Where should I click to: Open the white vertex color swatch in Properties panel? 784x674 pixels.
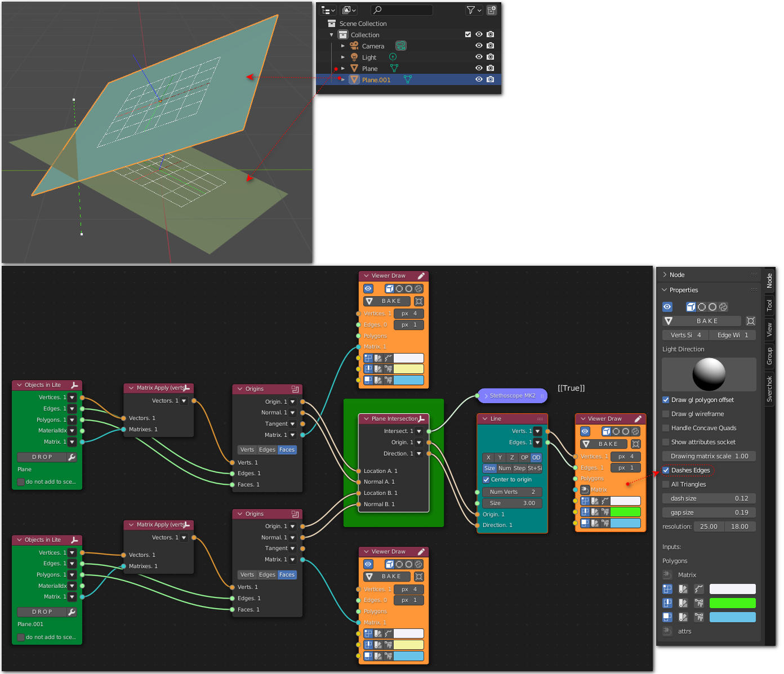(732, 589)
